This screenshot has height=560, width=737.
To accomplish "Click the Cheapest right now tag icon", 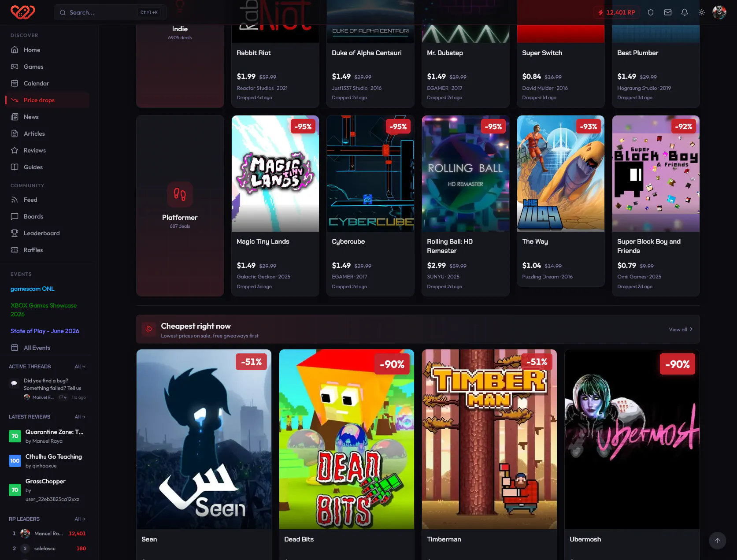I will 149,329.
